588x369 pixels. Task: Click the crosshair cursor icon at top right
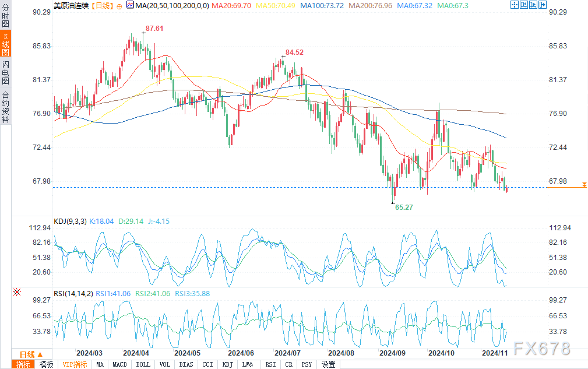pyautogui.click(x=514, y=5)
